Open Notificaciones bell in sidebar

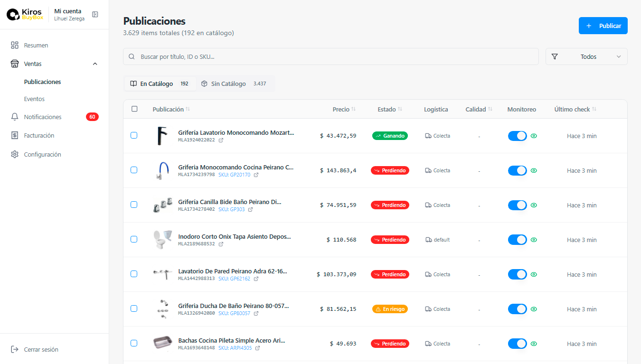tap(15, 117)
